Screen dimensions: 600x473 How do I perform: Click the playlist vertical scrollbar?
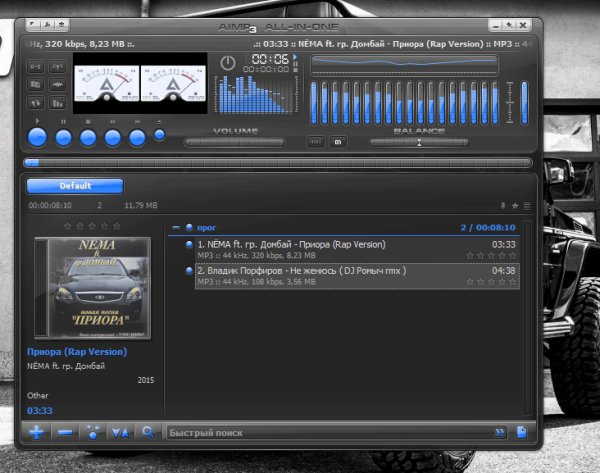coord(527,317)
